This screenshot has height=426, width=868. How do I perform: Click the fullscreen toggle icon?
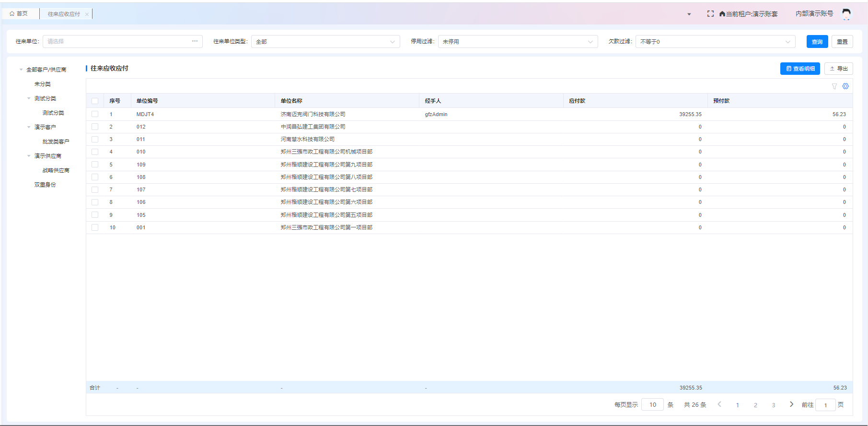coord(710,14)
